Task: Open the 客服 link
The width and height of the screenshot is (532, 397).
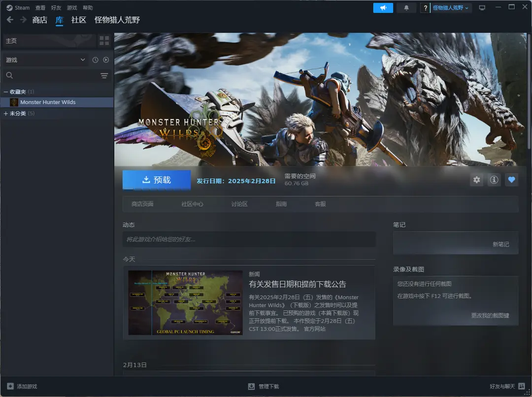Action: pos(320,204)
